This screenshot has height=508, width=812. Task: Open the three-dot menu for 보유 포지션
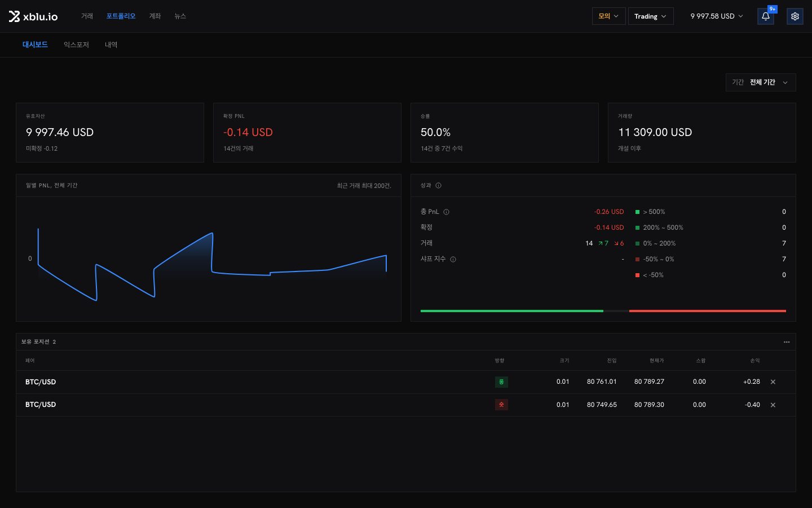point(787,342)
